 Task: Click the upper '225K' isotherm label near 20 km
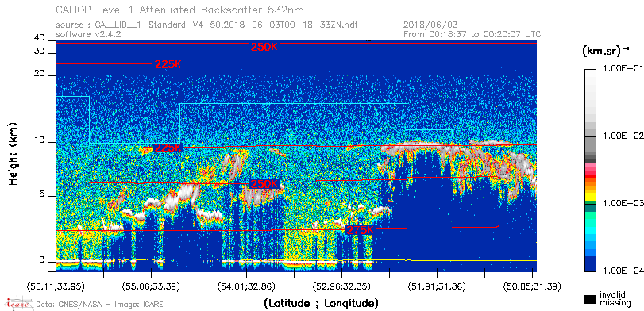(x=168, y=64)
